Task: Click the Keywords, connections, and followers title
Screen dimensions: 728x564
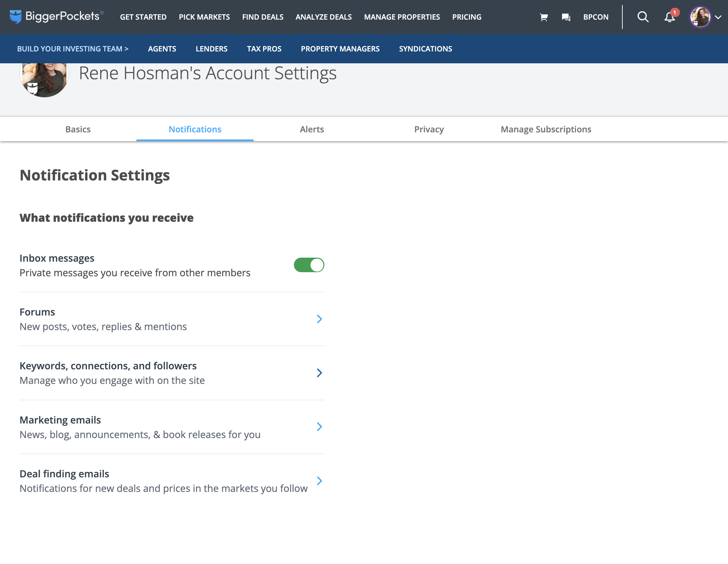Action: 108,366
